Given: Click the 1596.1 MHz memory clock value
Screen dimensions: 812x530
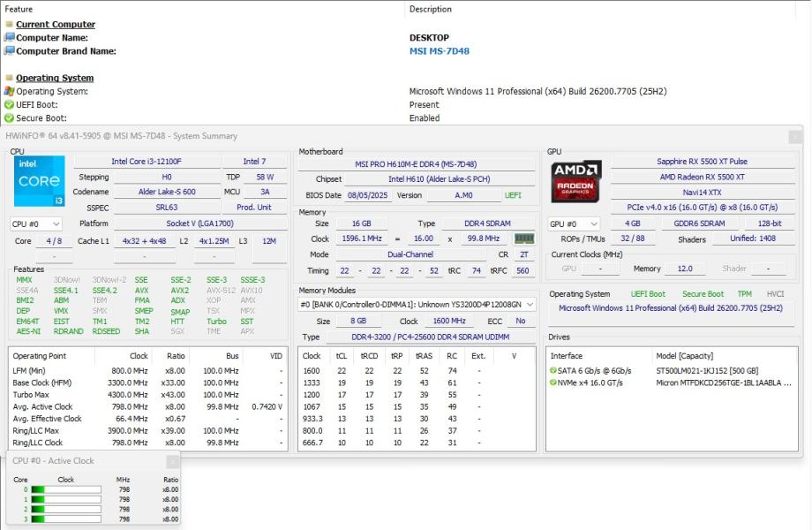Looking at the screenshot, I should 362,238.
